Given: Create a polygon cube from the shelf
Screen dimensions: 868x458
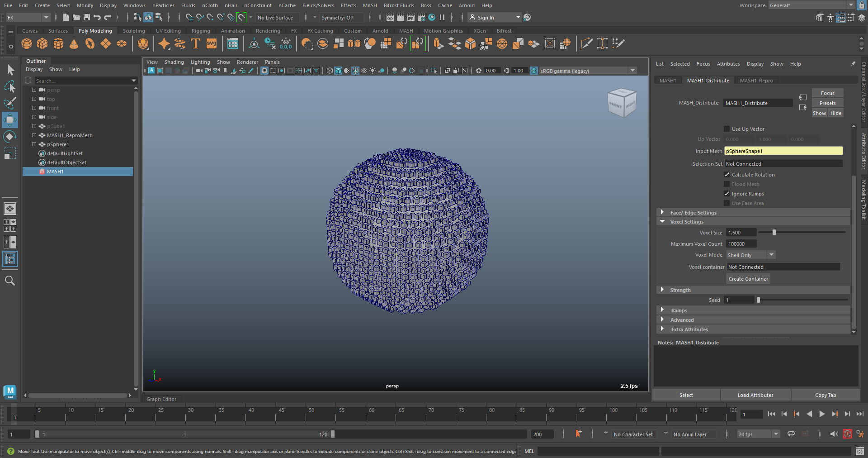Looking at the screenshot, I should 42,43.
